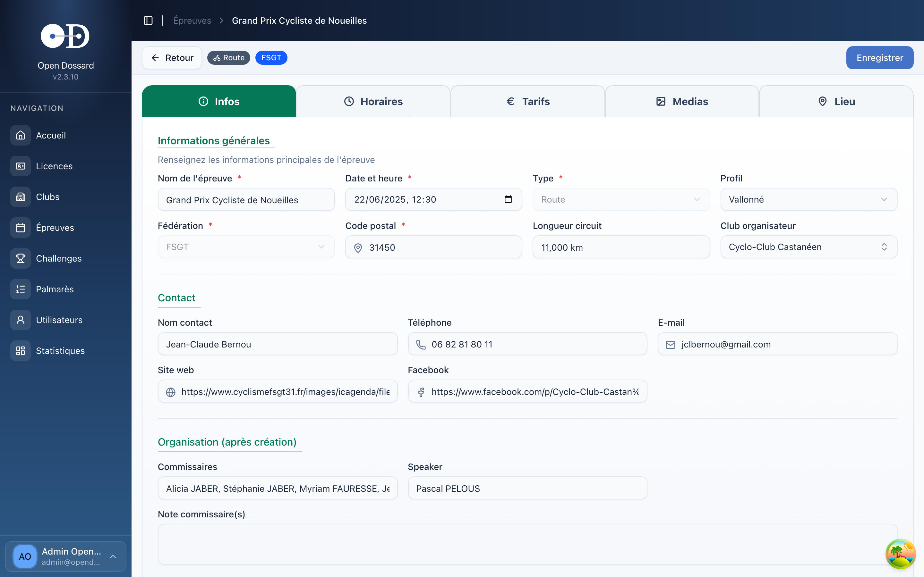
Task: Open Challenges trophy icon
Action: 21,258
